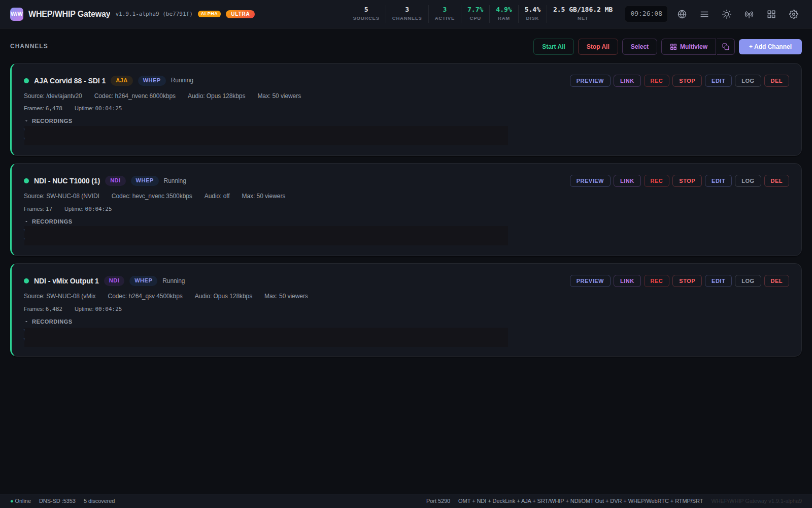The width and height of the screenshot is (812, 508).
Task: Expand RECORDINGS under NDI - NUC T1000
Action: (x=49, y=221)
